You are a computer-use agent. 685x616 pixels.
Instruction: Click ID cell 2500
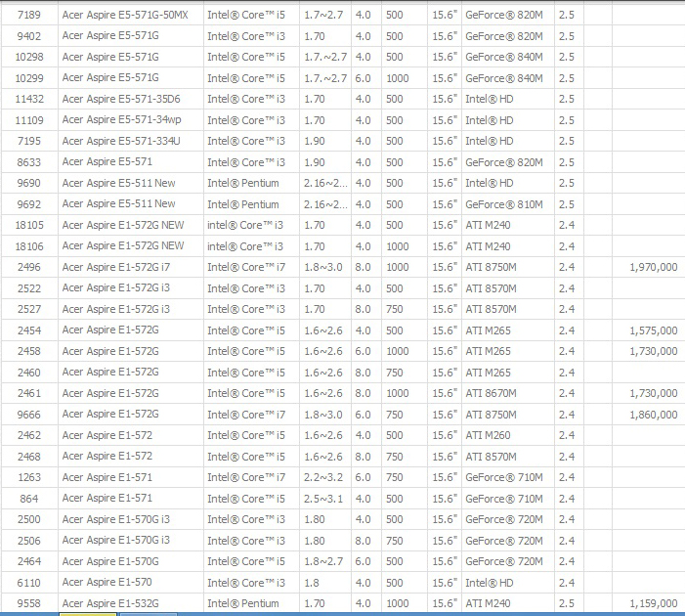point(29,519)
